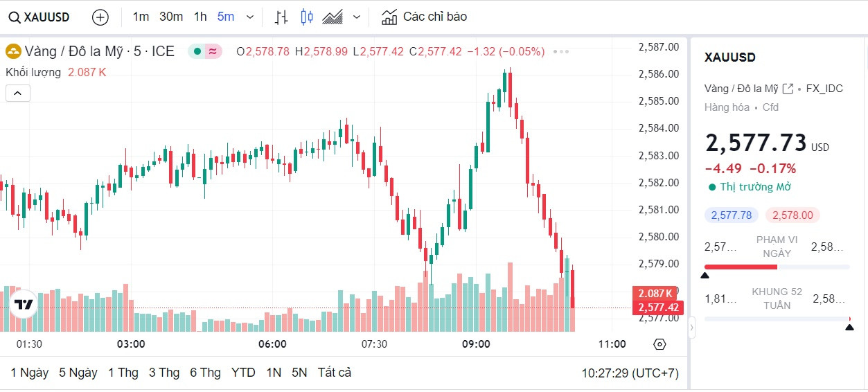
Task: Toggle the pink approximate-data indicator
Action: click(213, 51)
